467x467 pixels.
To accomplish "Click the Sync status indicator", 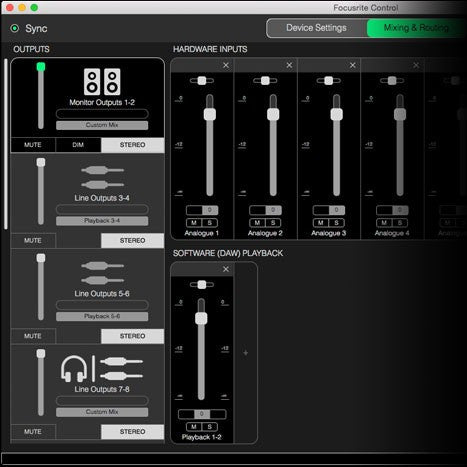I will [15, 28].
